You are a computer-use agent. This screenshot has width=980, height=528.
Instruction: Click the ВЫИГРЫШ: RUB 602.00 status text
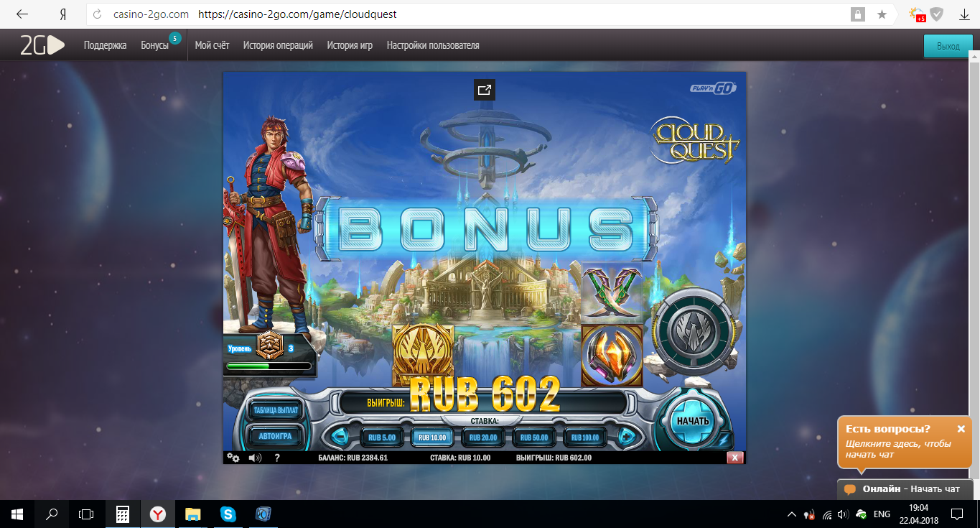click(553, 458)
